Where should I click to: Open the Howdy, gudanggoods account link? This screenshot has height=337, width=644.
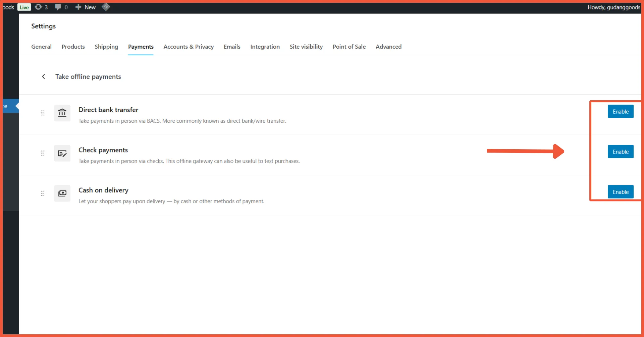point(614,7)
